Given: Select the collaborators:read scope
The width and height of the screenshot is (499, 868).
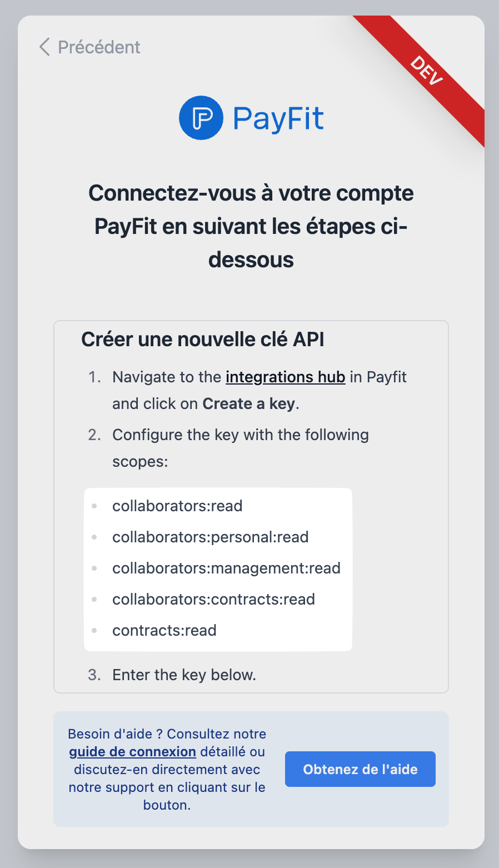Looking at the screenshot, I should pyautogui.click(x=177, y=506).
